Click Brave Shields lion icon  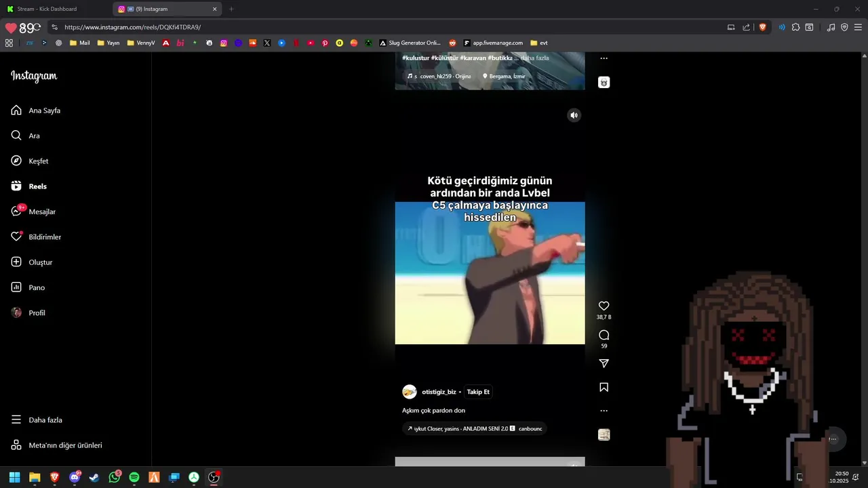point(762,27)
